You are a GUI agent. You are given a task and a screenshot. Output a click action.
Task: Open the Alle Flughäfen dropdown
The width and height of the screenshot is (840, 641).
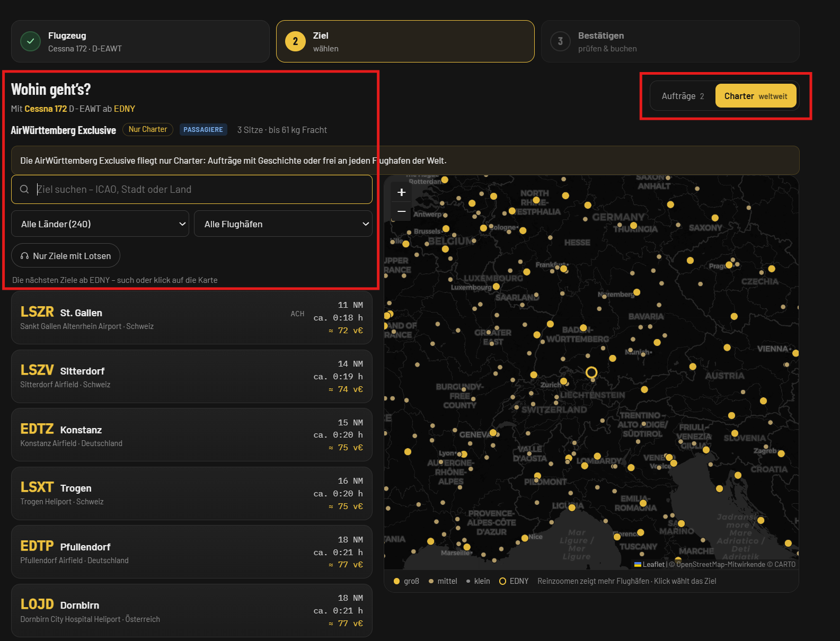tap(283, 224)
